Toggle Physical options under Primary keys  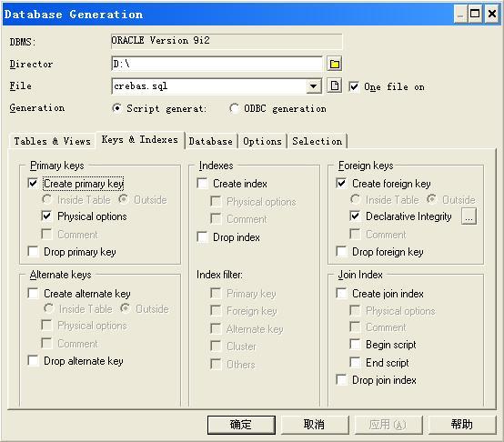tap(46, 216)
